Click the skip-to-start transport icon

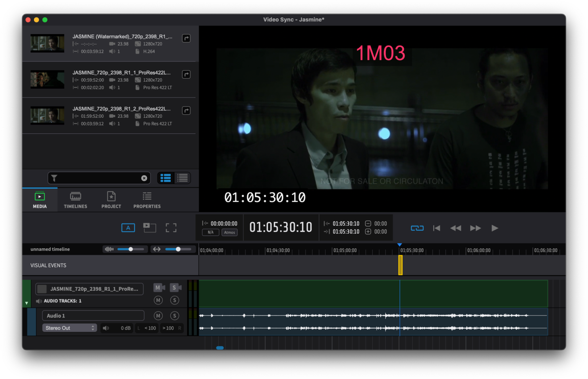pos(436,228)
